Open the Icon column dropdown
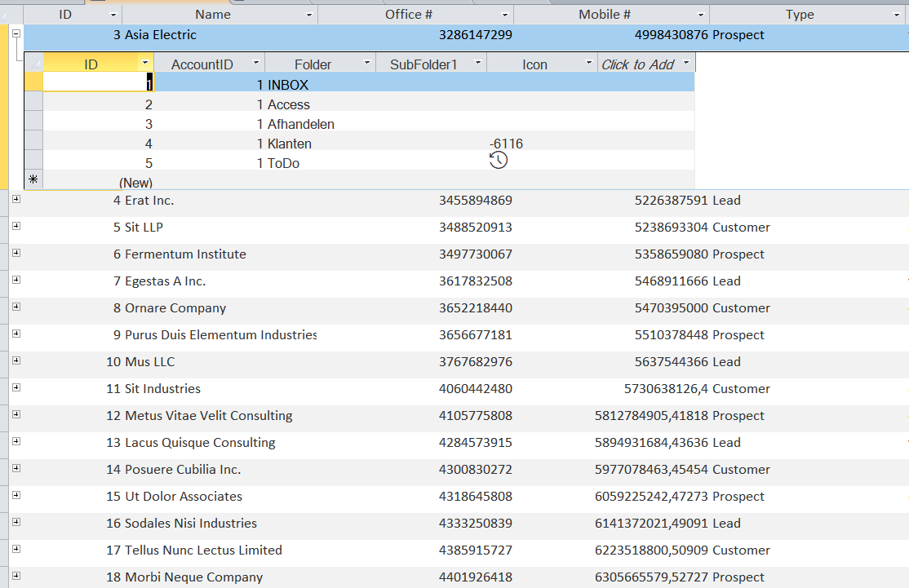The image size is (909, 588). [589, 63]
